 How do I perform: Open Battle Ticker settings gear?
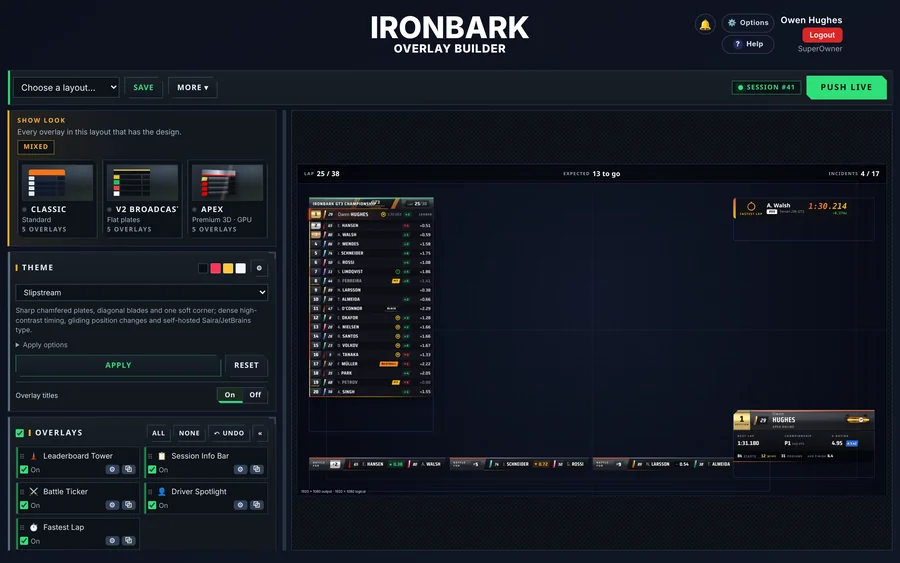pyautogui.click(x=112, y=505)
